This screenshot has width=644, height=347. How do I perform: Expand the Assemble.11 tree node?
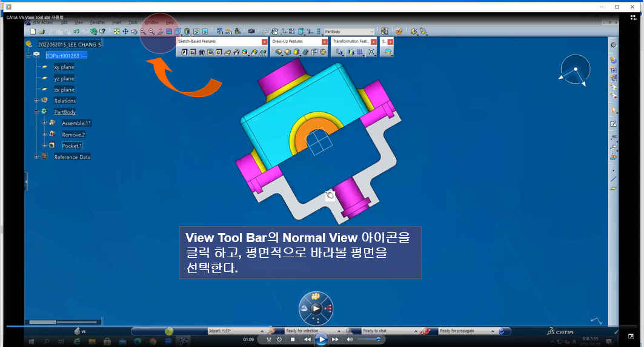click(x=44, y=123)
